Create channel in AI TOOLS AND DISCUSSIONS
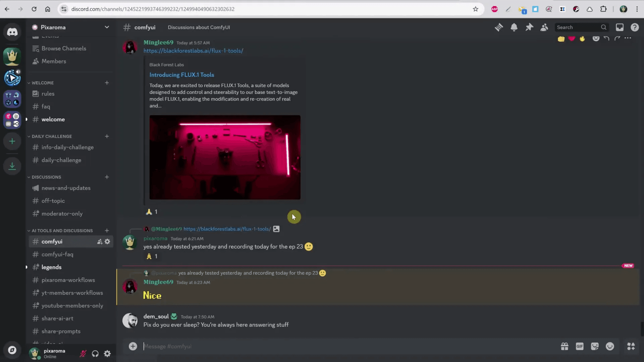 pyautogui.click(x=107, y=231)
